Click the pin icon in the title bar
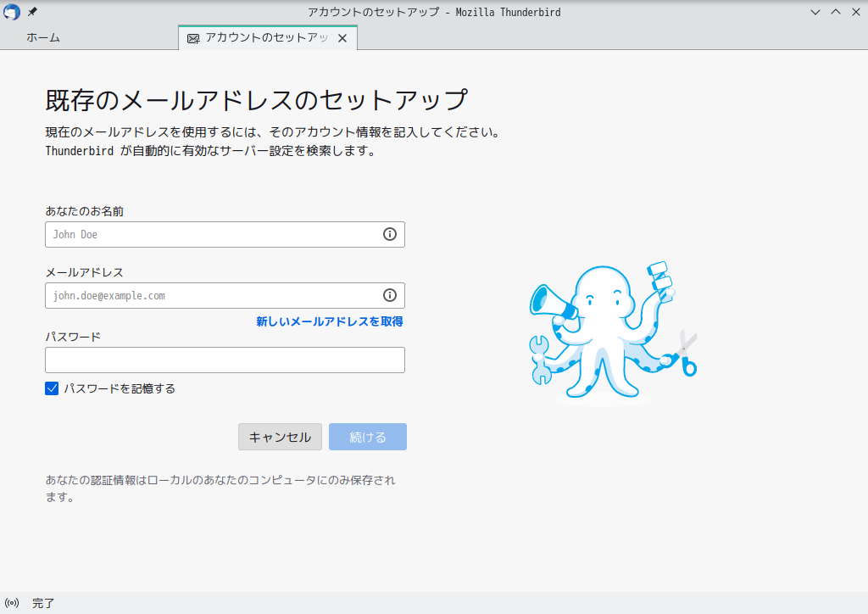Screen dimensions: 868x614 point(32,12)
